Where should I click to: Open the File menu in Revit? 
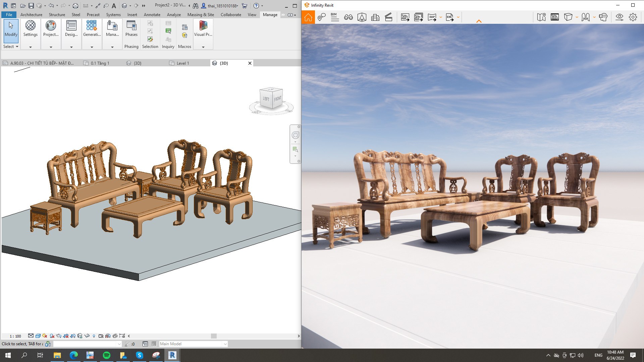click(x=9, y=15)
